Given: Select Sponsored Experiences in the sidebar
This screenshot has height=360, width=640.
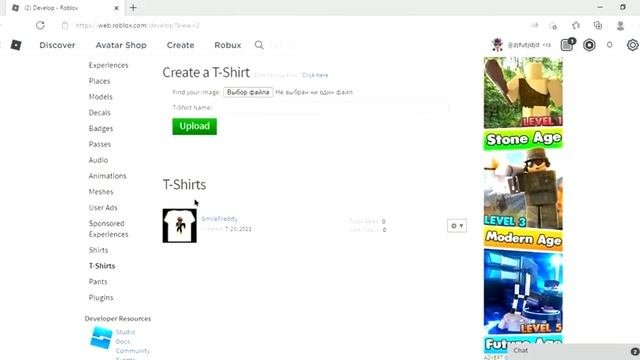Looking at the screenshot, I should 109,229.
